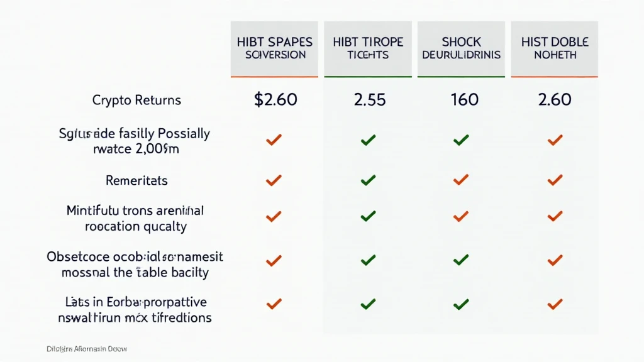Click orange checkmark in Sgiuside row, HIST DOBLE column
This screenshot has width=644, height=362.
(x=555, y=140)
